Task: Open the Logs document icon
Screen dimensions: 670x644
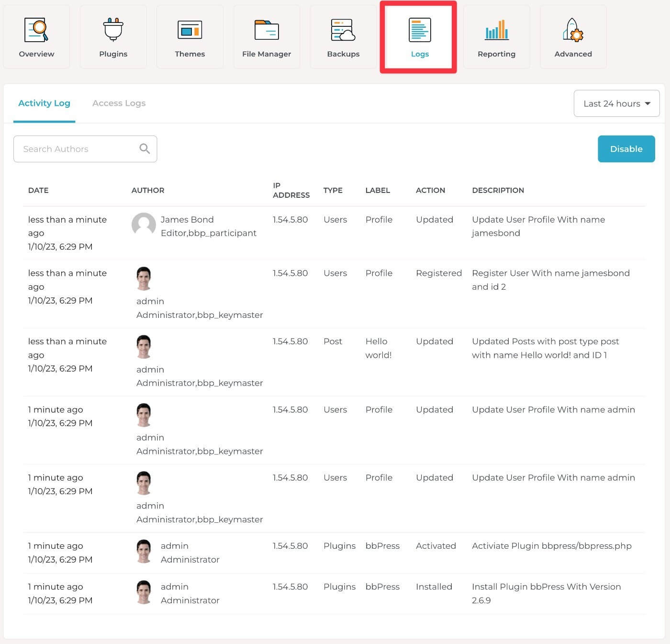Action: (x=420, y=30)
